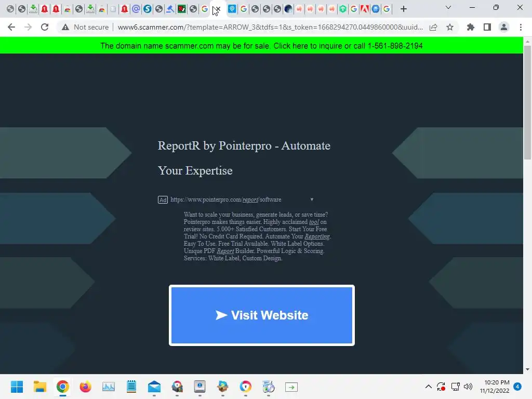Switch to the green up-arrow icon tab
Screen dimensions: 532x399
(x=343, y=9)
